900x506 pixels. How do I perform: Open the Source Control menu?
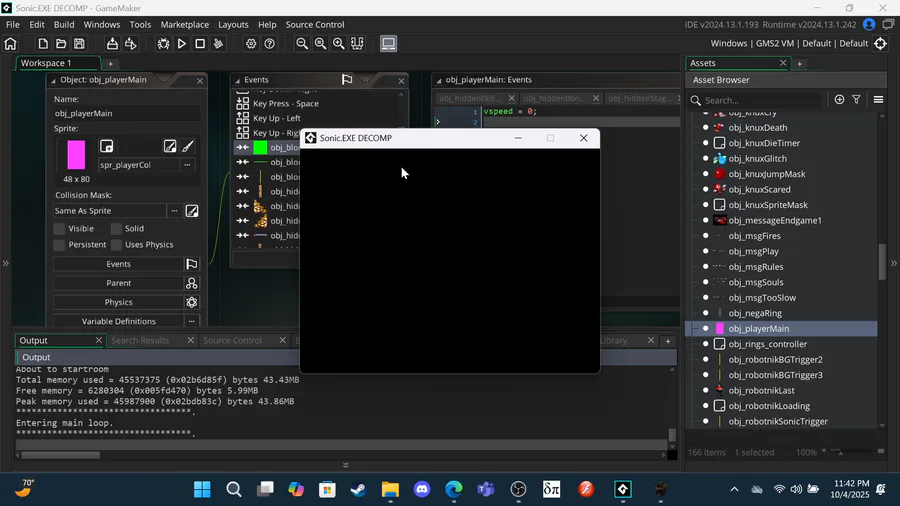[315, 25]
